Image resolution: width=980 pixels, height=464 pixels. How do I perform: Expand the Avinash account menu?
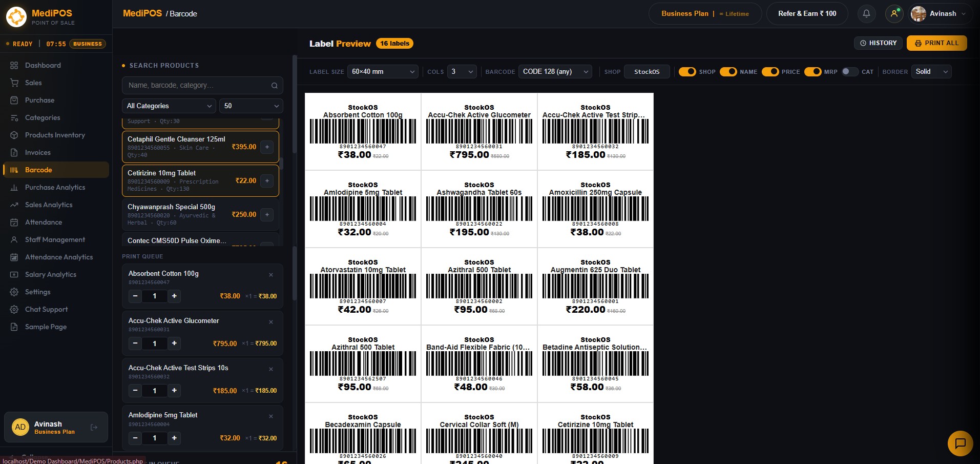click(939, 14)
